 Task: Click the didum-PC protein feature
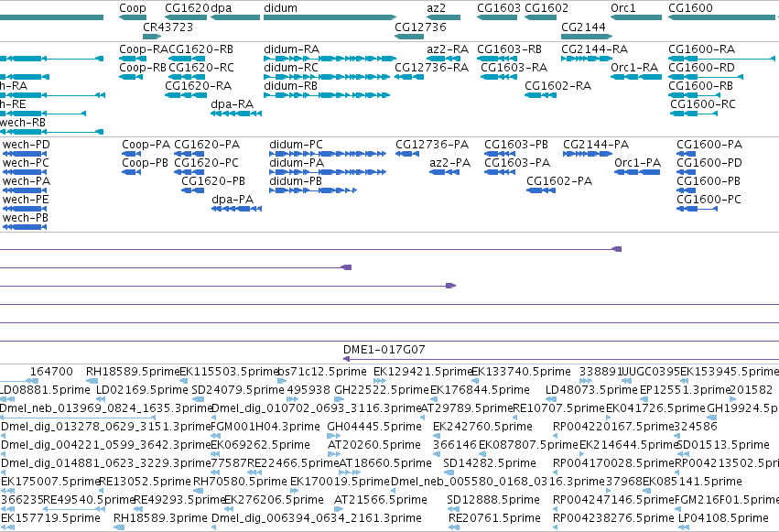tap(328, 154)
